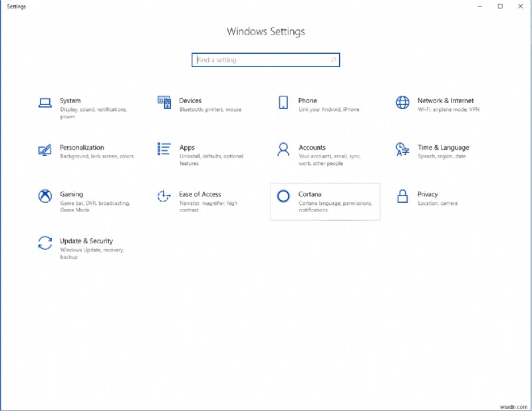The image size is (532, 411).
Task: Click the Cortana circle icon
Action: point(283,196)
